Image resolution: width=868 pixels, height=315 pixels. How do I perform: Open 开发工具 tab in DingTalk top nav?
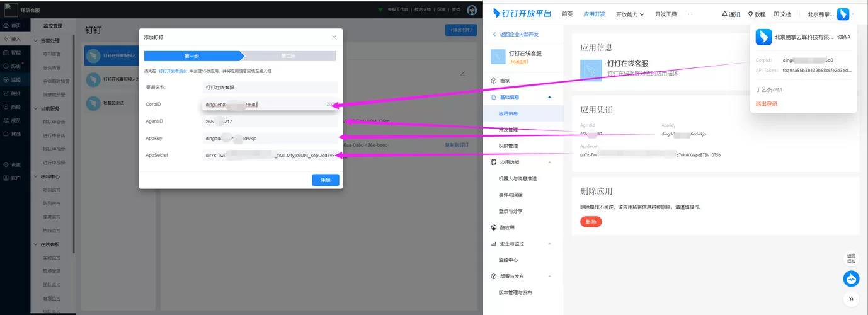(x=666, y=14)
